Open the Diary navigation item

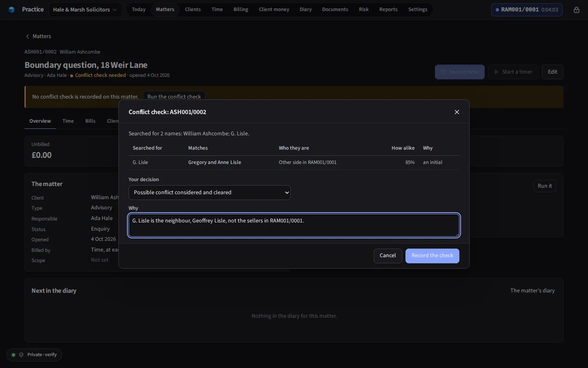(305, 9)
